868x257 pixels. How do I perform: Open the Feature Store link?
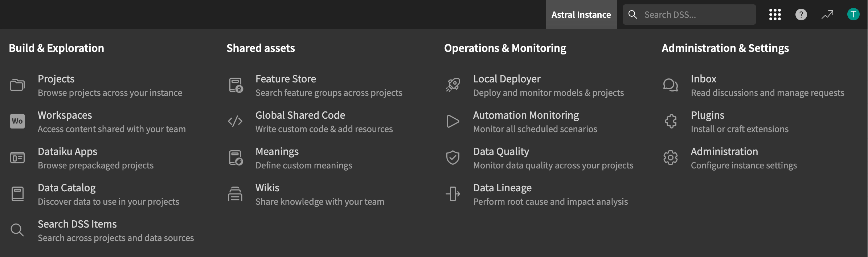tap(286, 79)
